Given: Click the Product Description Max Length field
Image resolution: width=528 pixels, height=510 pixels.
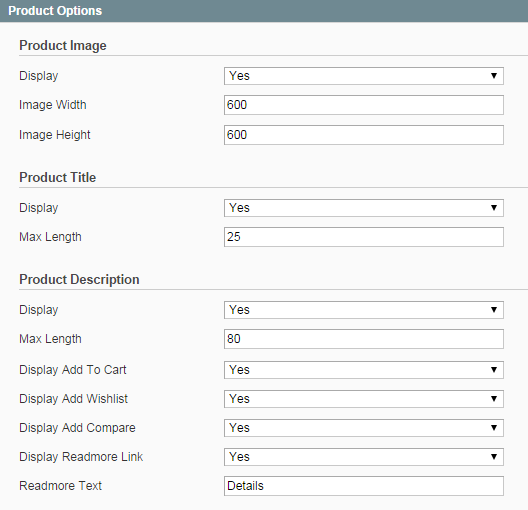Looking at the screenshot, I should coord(364,339).
